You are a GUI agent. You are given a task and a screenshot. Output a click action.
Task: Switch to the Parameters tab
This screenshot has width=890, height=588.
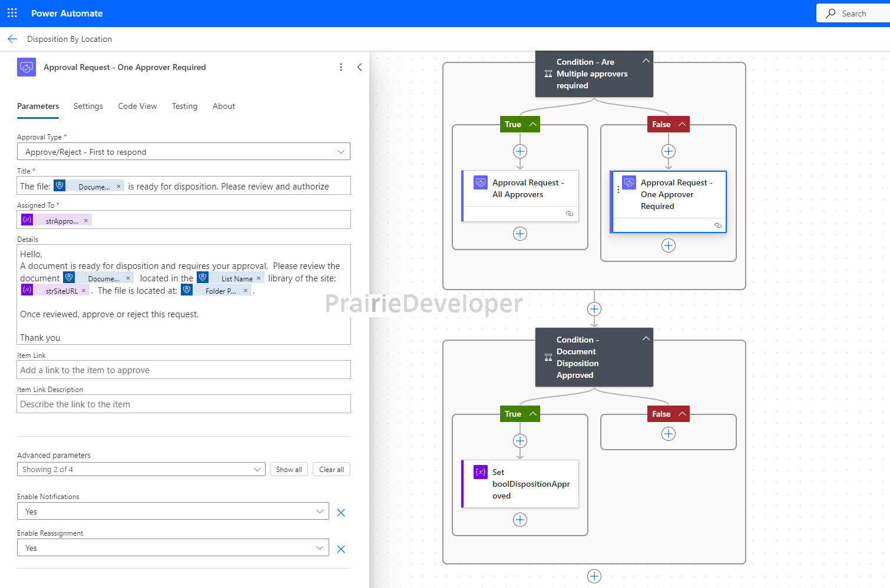coord(38,107)
